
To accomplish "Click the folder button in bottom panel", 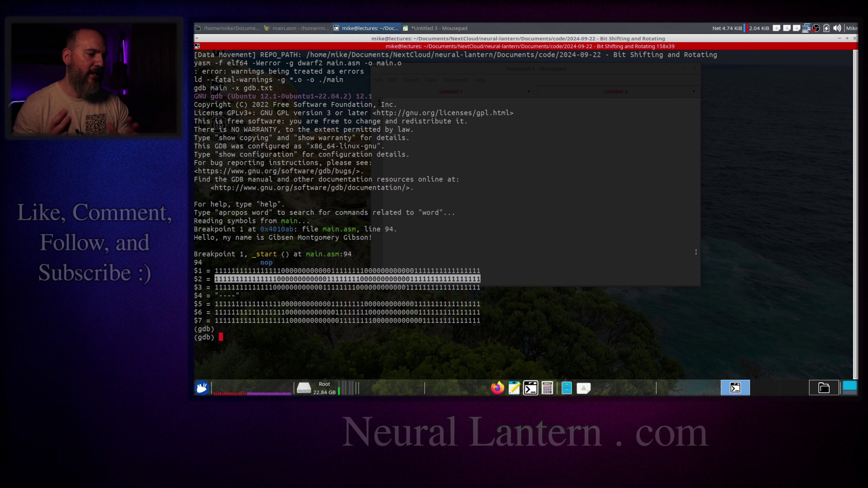I will tap(824, 388).
